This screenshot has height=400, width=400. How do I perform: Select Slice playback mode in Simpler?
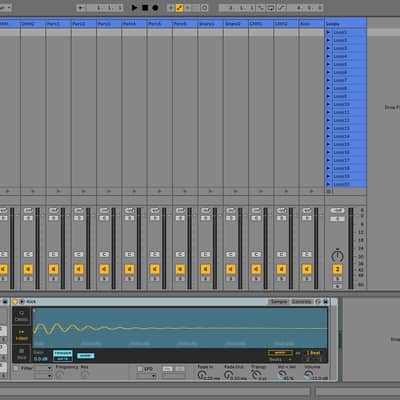[x=22, y=353]
